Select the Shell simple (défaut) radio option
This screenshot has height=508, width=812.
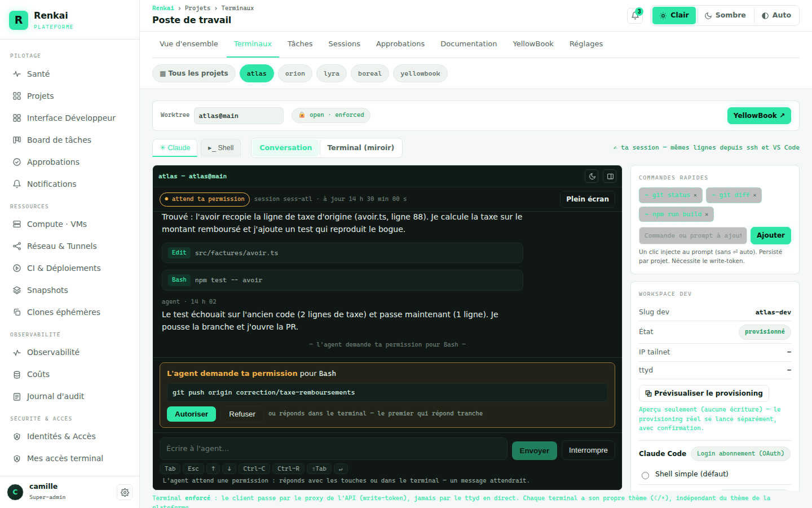click(x=645, y=475)
